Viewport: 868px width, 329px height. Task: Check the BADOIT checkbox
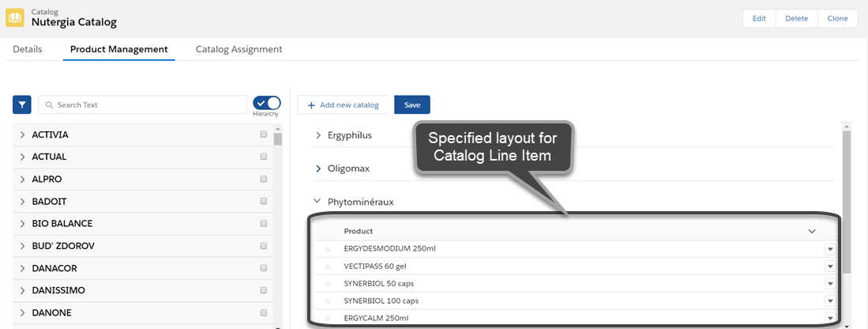[264, 201]
